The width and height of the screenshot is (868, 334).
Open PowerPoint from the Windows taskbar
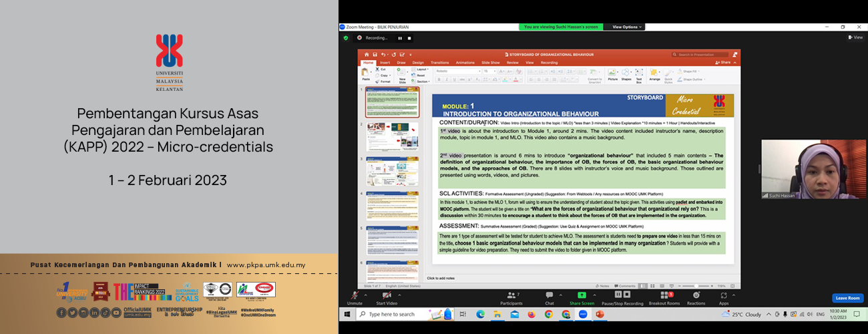tap(599, 314)
